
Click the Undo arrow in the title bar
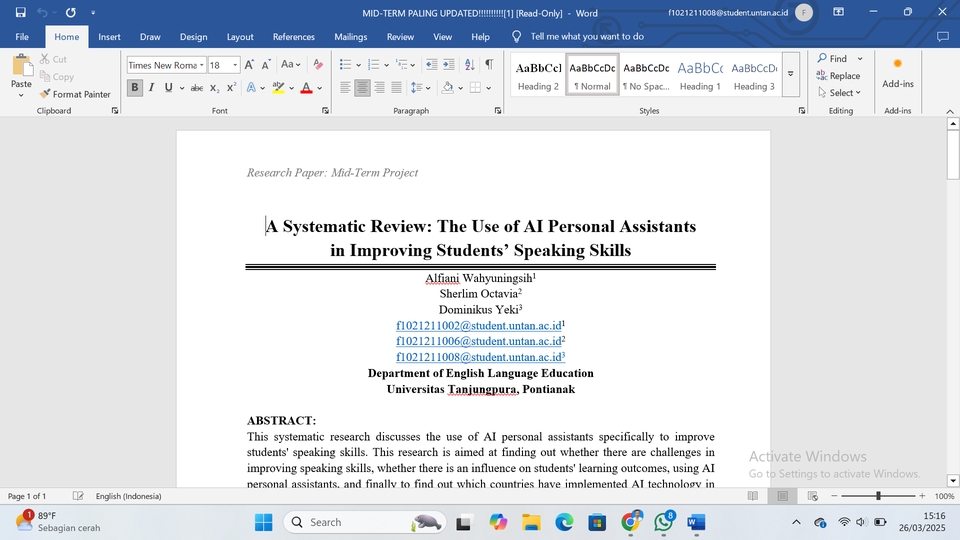tap(42, 12)
